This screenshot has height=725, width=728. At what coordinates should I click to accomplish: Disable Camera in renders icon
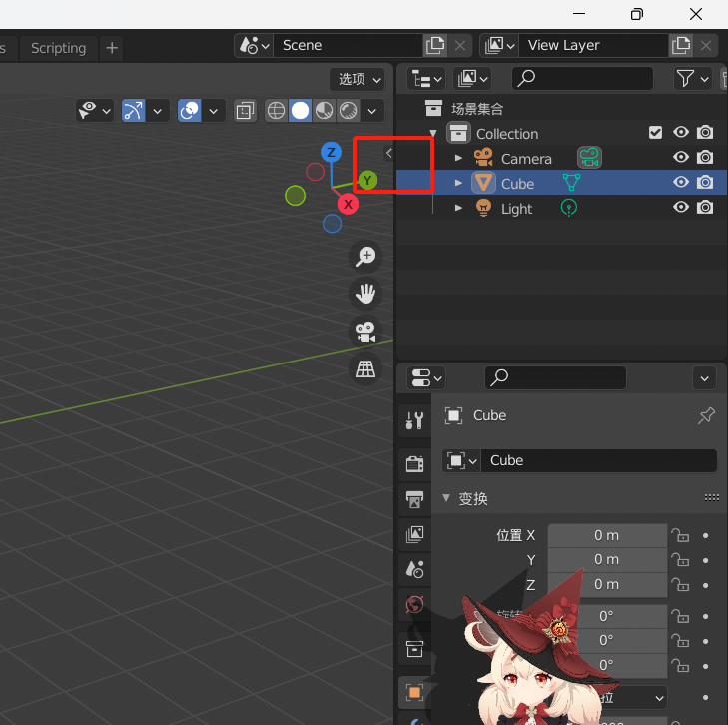[705, 157]
